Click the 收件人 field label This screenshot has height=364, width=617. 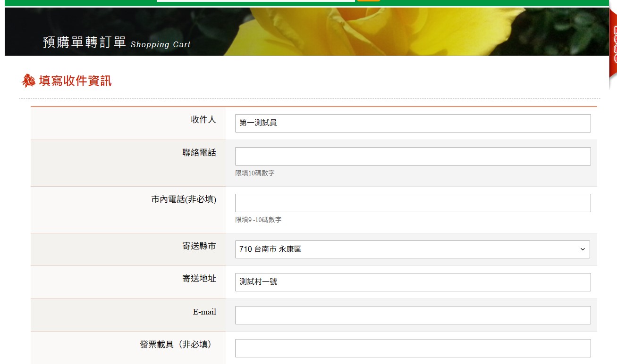[203, 120]
